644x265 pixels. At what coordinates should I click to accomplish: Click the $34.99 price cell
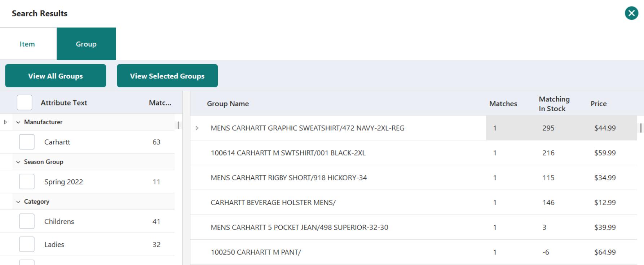(x=605, y=178)
